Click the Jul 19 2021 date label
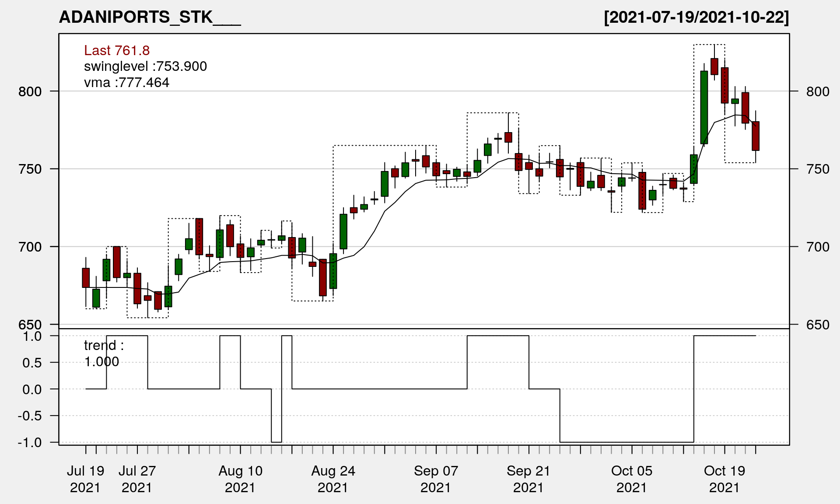This screenshot has width=840, height=504. 85,479
